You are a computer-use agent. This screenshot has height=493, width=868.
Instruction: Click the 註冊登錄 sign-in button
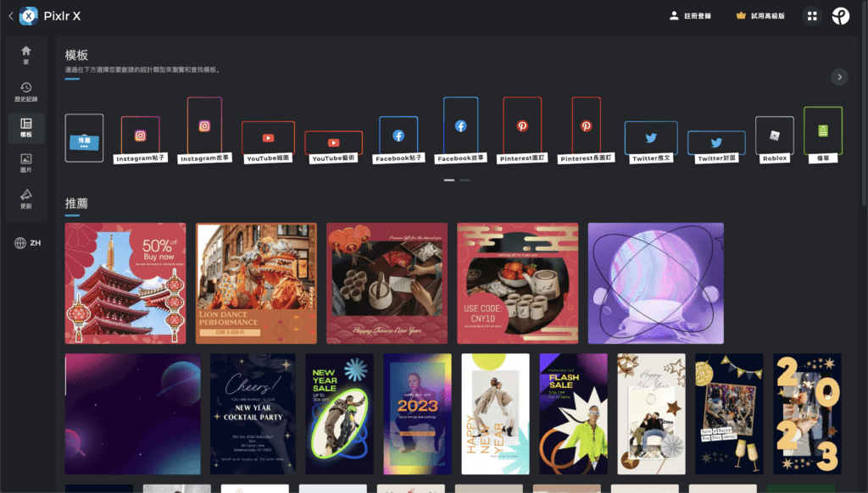point(691,16)
